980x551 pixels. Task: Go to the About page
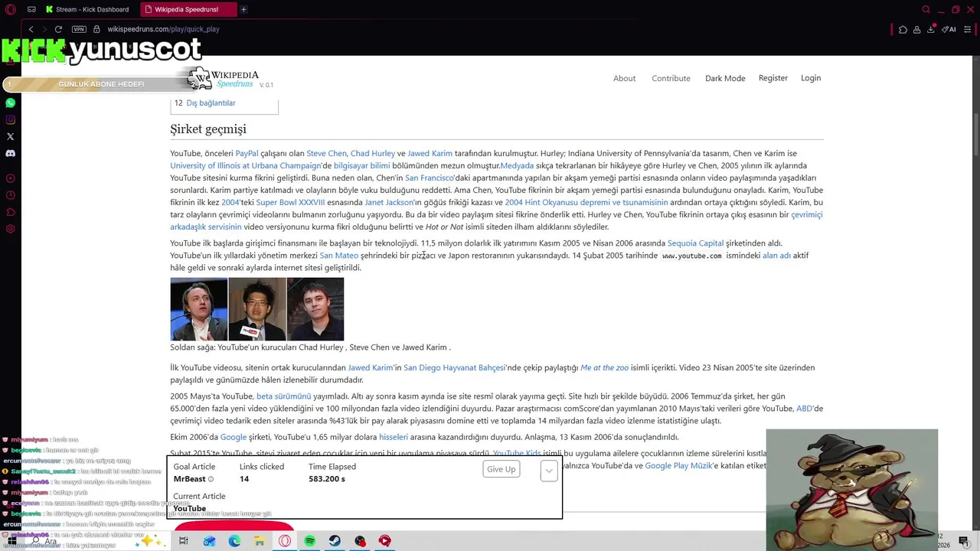pos(624,78)
